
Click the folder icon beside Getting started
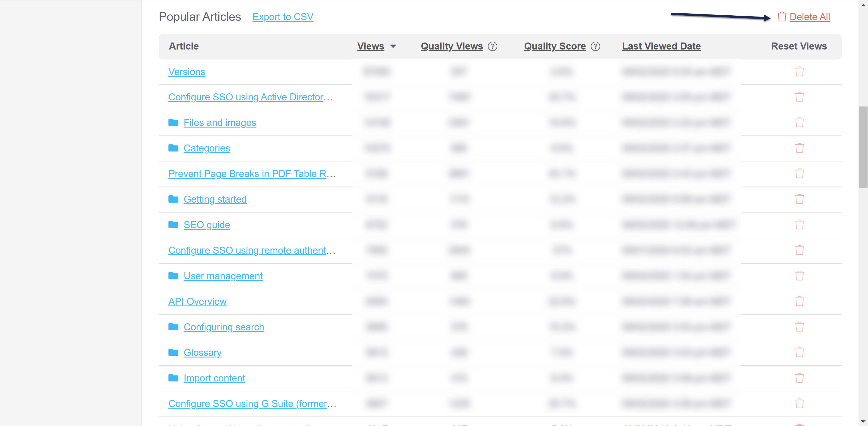[173, 199]
